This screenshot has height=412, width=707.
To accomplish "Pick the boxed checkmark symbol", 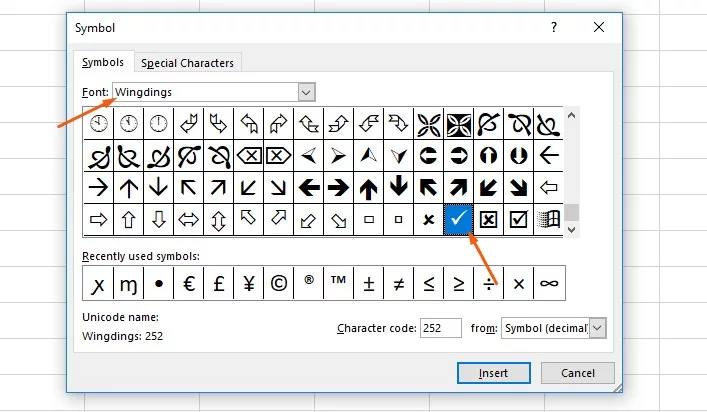I will click(x=519, y=219).
